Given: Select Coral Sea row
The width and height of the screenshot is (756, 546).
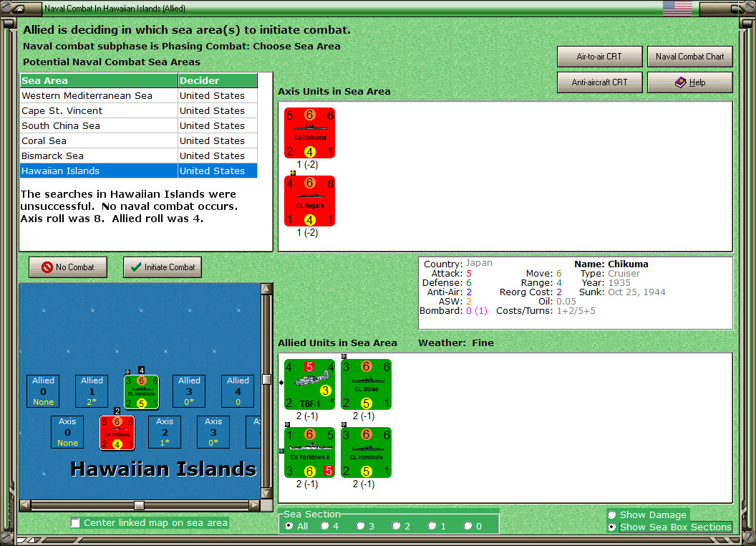Looking at the screenshot, I should (138, 140).
